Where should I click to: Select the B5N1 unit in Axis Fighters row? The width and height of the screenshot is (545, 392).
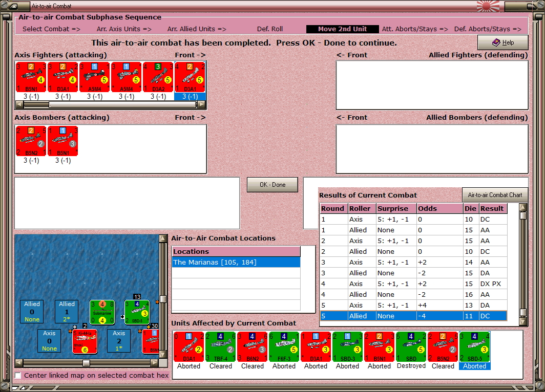(x=31, y=77)
